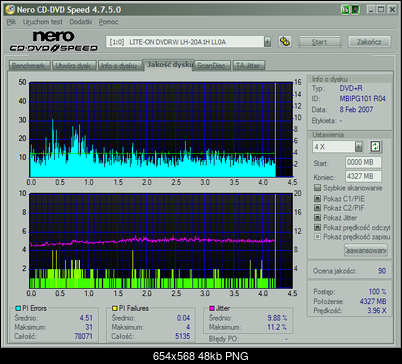Image resolution: width=402 pixels, height=364 pixels.
Task: Click the PI Errors graph area
Action: (161, 129)
